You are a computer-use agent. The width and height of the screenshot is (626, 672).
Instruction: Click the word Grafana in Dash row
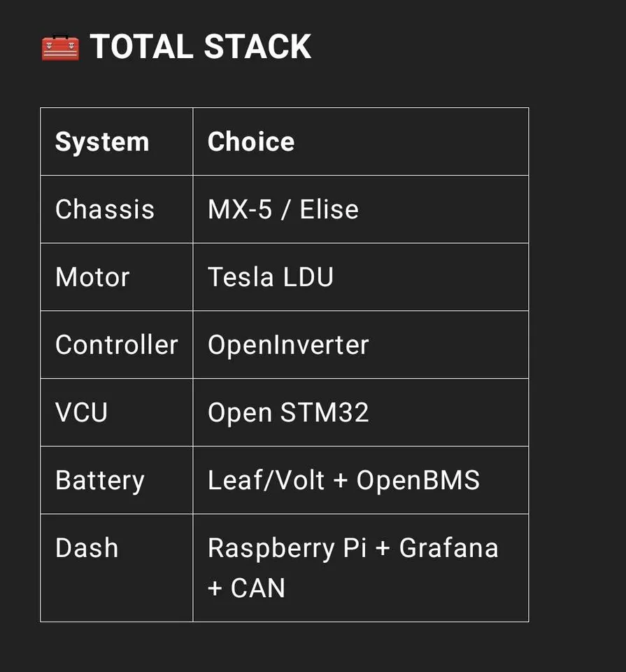449,548
